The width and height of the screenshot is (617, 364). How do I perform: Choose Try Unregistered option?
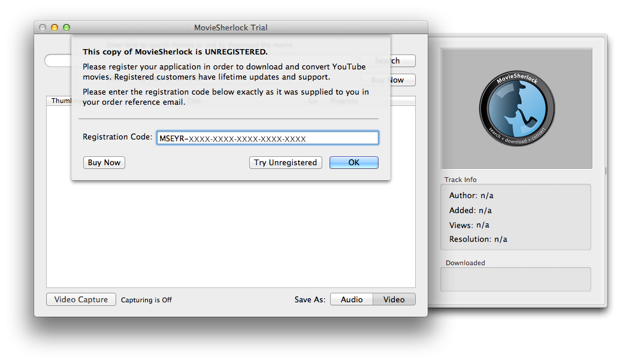pos(285,162)
